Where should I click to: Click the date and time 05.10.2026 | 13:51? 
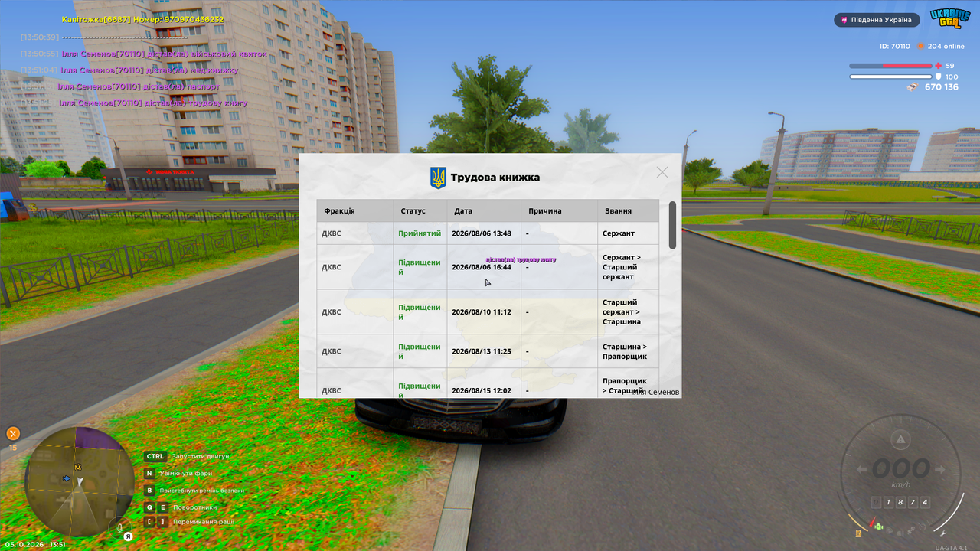click(35, 544)
